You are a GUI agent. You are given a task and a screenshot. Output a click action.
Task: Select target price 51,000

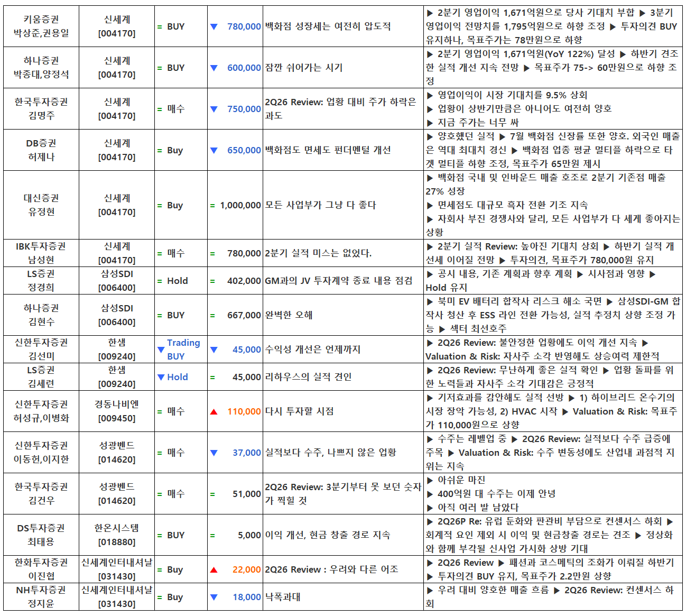pos(247,494)
